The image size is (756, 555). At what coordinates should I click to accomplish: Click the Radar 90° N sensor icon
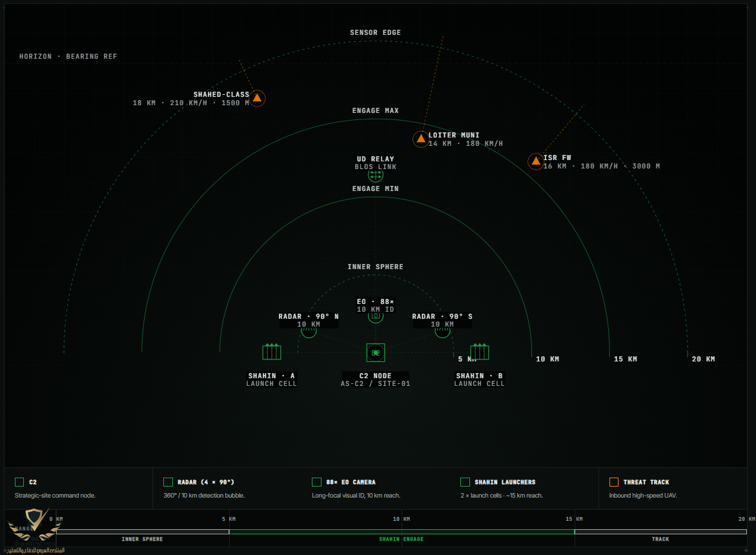click(309, 332)
